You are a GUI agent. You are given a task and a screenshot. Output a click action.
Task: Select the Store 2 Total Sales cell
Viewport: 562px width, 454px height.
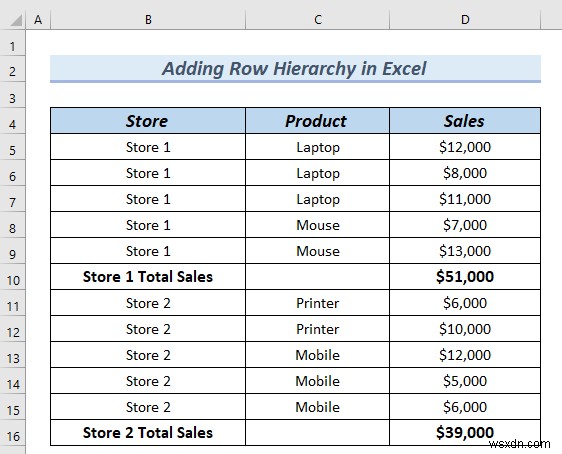coord(148,433)
